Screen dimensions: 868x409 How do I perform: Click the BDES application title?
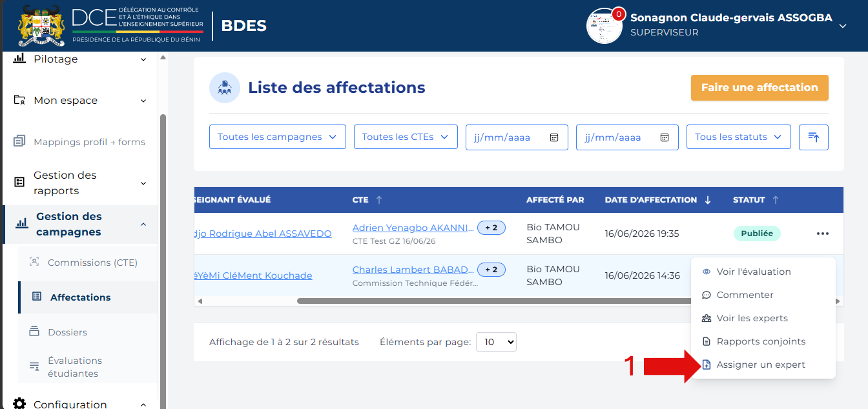click(x=243, y=26)
